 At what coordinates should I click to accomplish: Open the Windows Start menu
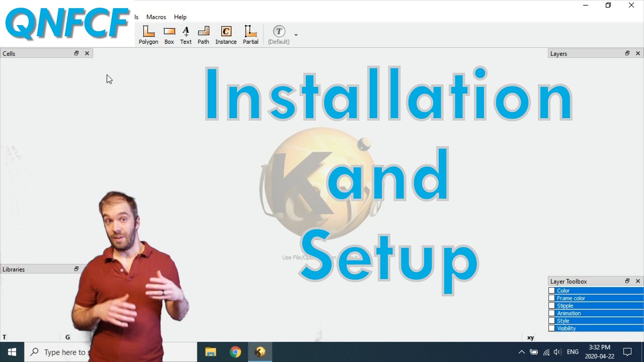(12, 352)
